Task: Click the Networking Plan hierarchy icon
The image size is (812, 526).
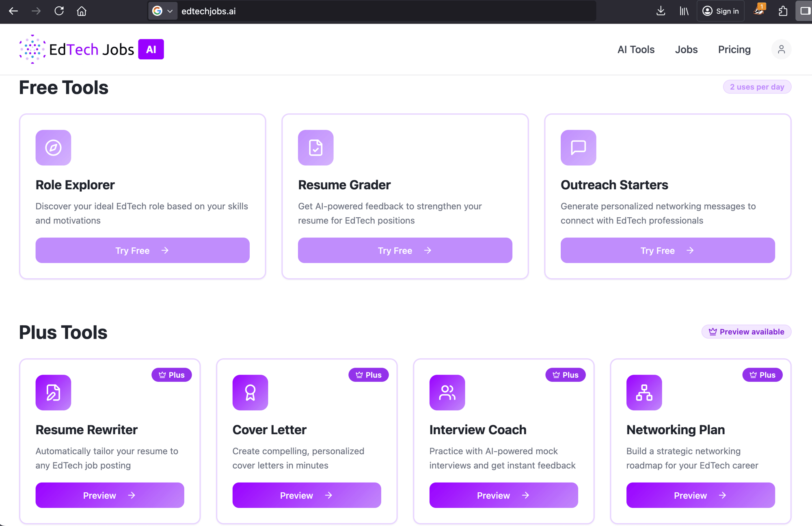Action: [644, 392]
